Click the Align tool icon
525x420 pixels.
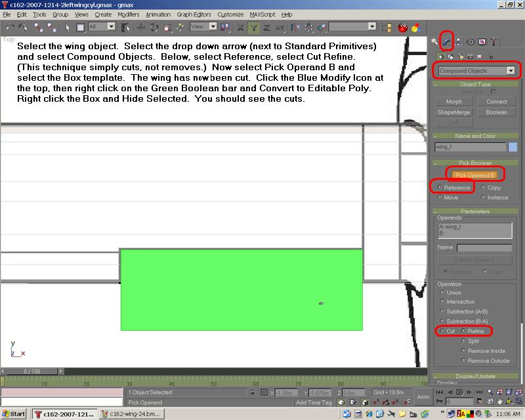pyautogui.click(x=322, y=28)
